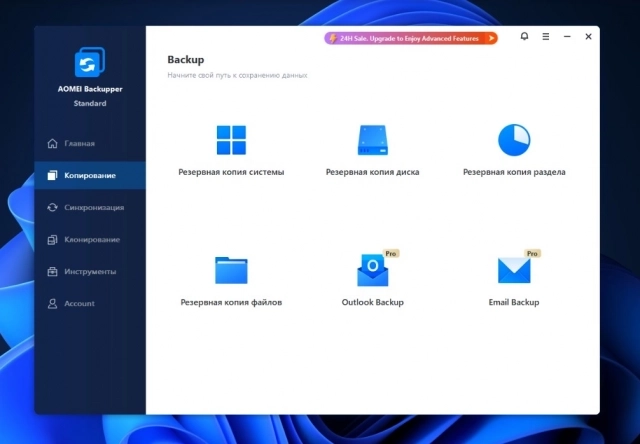Image resolution: width=640 pixels, height=444 pixels.
Task: Click the Резервная копия файлов label
Action: 231,302
